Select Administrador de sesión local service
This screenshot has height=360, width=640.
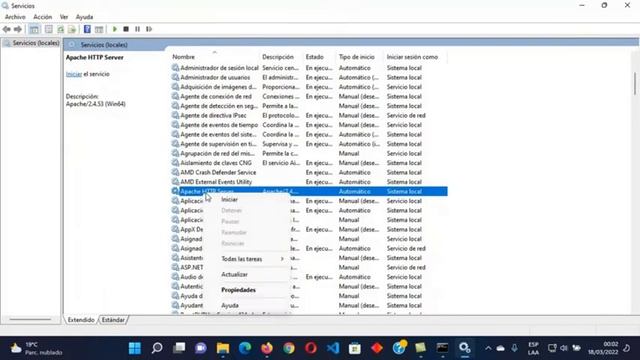309,68
